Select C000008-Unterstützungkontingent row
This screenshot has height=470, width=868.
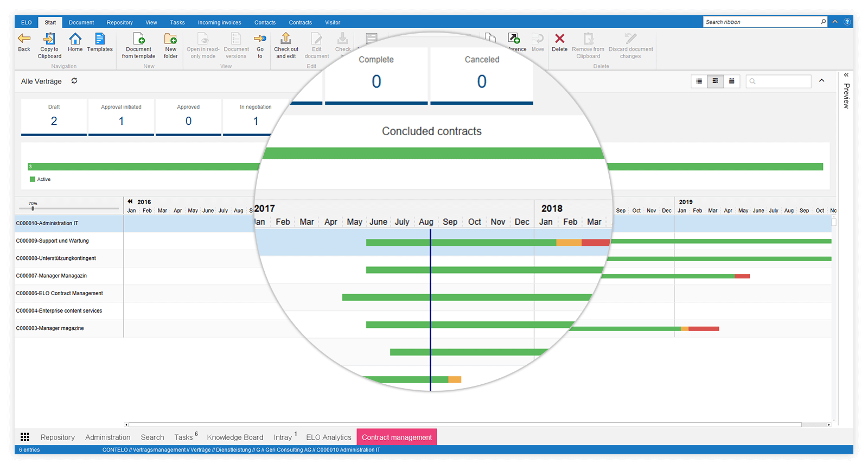(69, 258)
